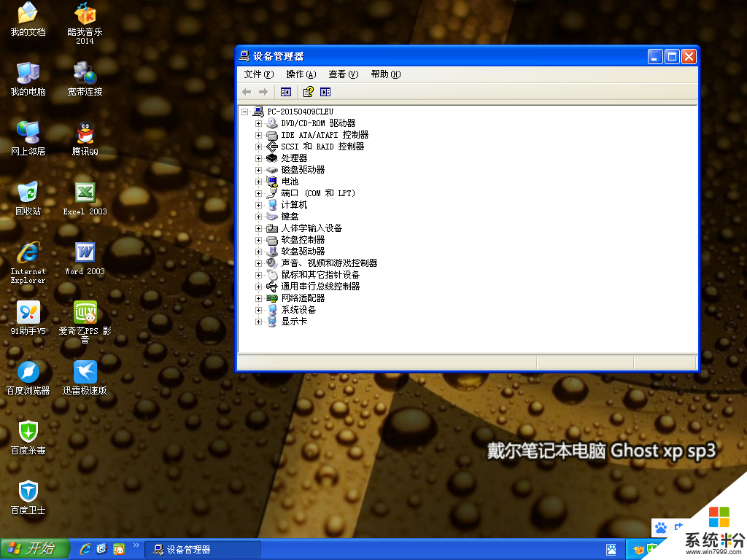Screen dimensions: 747x560
Task: Click the Properties toolbar icon in Device Manager
Action: click(308, 92)
